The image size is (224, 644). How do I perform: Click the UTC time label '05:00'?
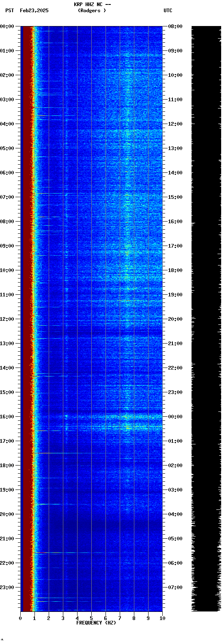175,539
